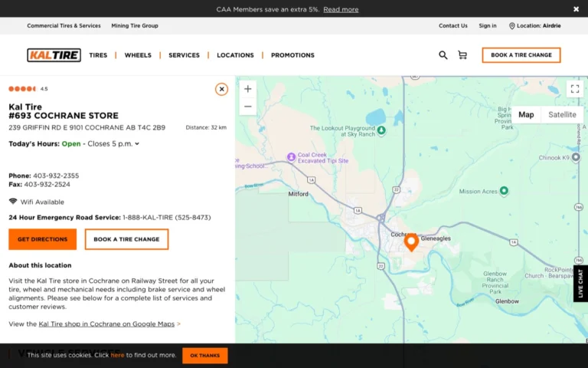The image size is (588, 368).
Task: Click the orange store marker on map
Action: click(411, 242)
